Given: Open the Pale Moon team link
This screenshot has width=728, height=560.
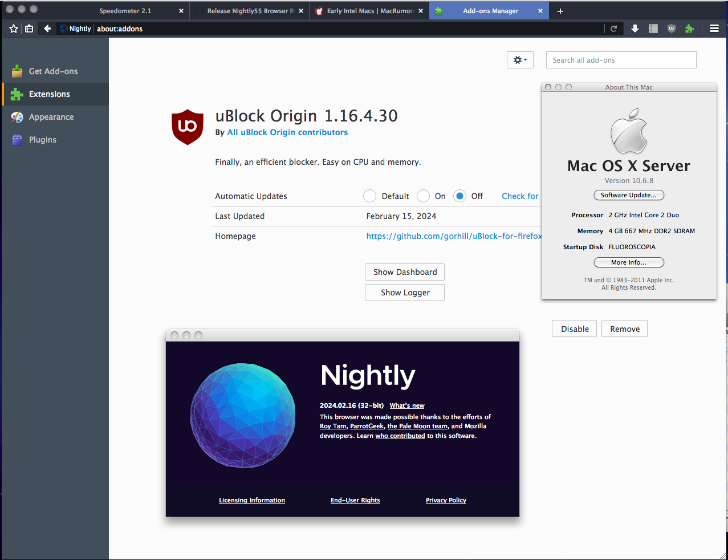Looking at the screenshot, I should [x=417, y=426].
